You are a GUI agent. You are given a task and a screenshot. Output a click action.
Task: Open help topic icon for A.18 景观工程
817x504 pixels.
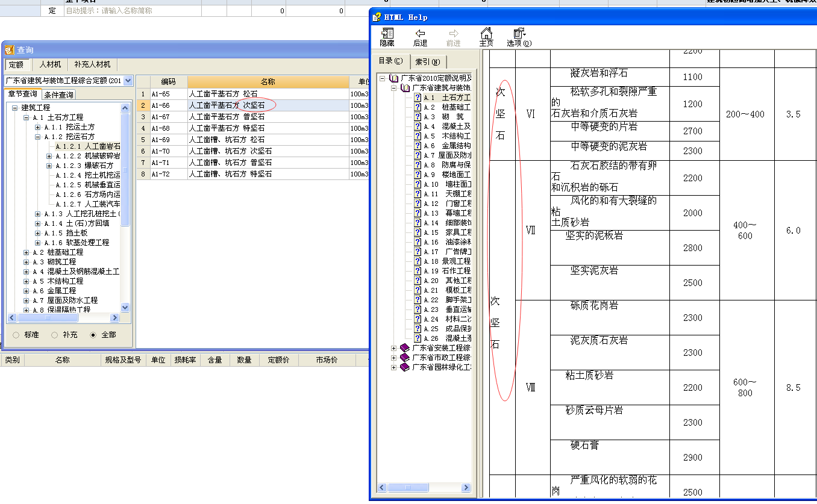(418, 261)
